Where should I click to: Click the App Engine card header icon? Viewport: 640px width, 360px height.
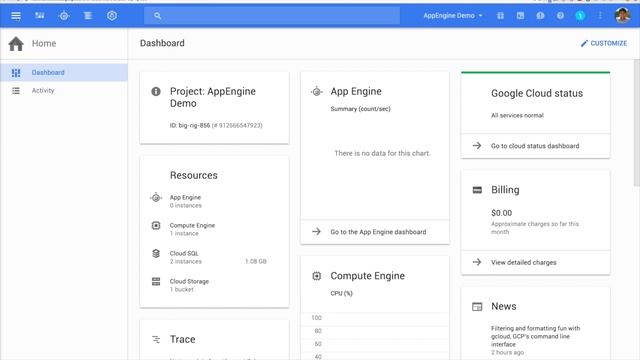click(316, 91)
